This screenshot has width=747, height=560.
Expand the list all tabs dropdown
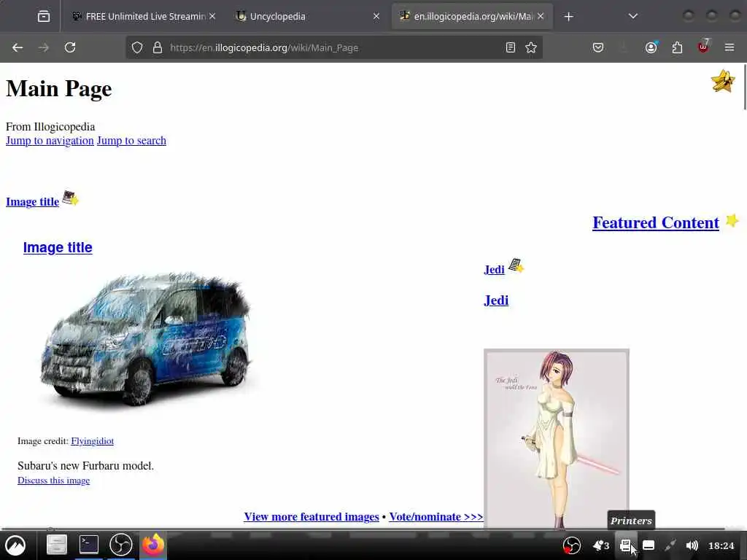pos(632,16)
